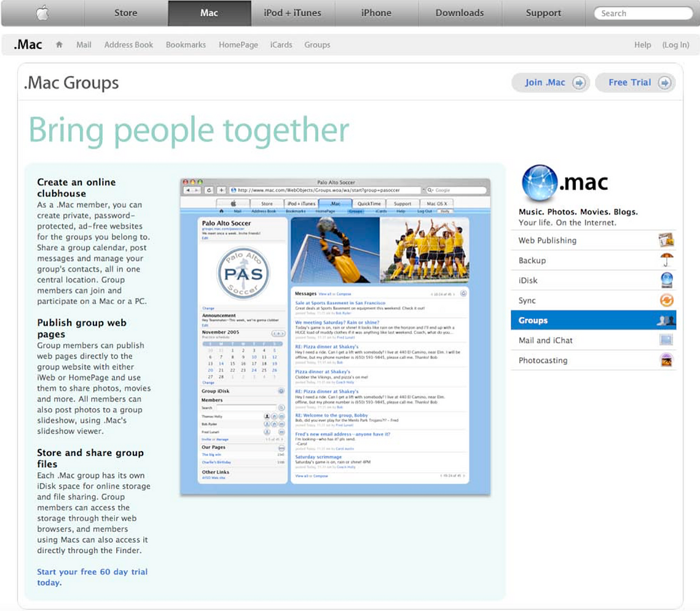Click the 'Bring people together' headline
Image resolution: width=700 pixels, height=611 pixels.
[x=189, y=130]
